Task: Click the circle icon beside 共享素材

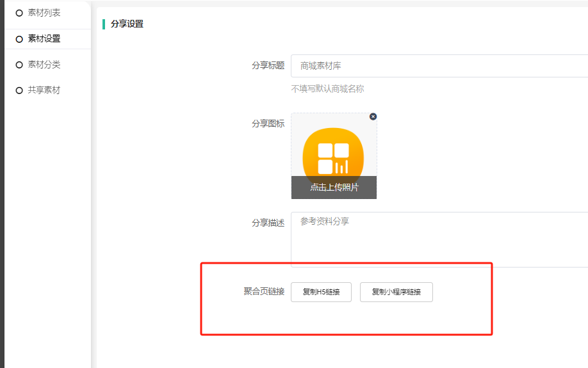Action: pyautogui.click(x=19, y=91)
